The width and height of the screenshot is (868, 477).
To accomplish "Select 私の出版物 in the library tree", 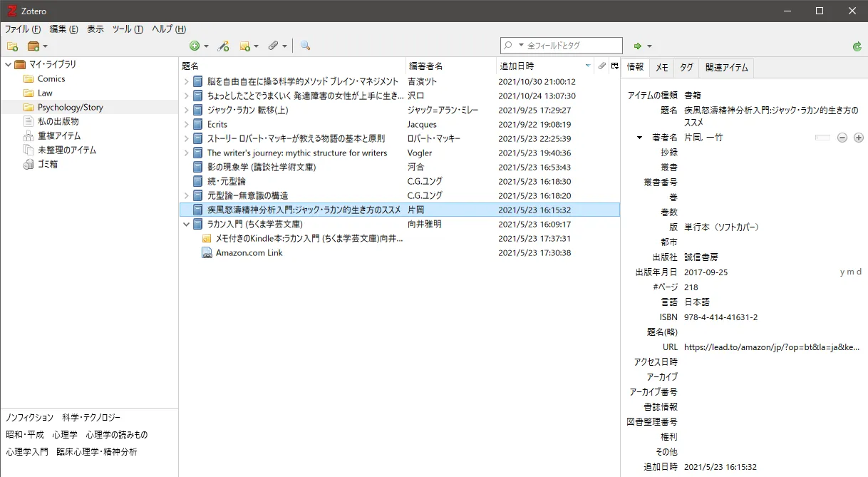I will pyautogui.click(x=58, y=121).
